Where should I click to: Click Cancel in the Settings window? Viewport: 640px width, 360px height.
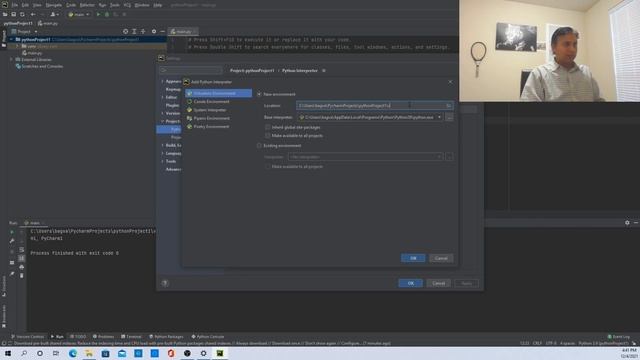coord(439,283)
